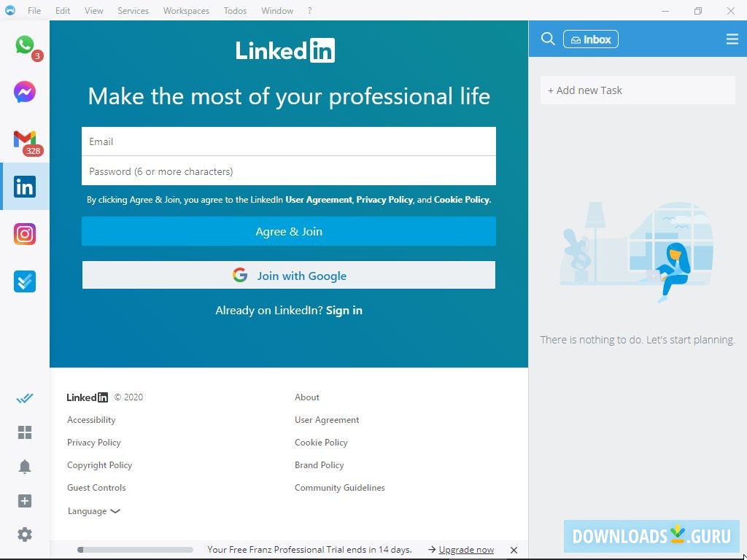The image size is (747, 560).
Task: Switch to the Messenger service
Action: coord(25,92)
